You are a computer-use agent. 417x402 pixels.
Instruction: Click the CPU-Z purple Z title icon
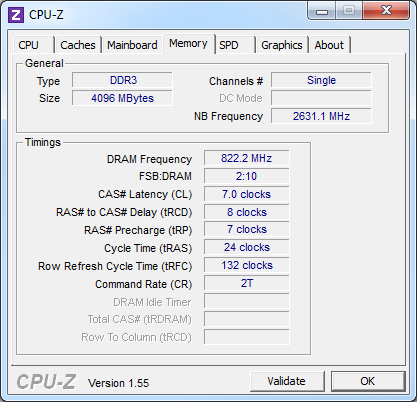(x=16, y=15)
